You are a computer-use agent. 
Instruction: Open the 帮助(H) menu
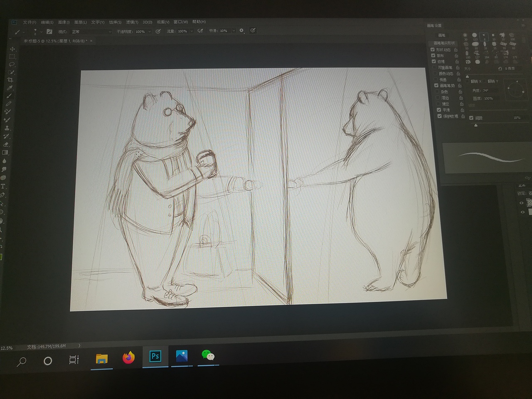point(199,22)
